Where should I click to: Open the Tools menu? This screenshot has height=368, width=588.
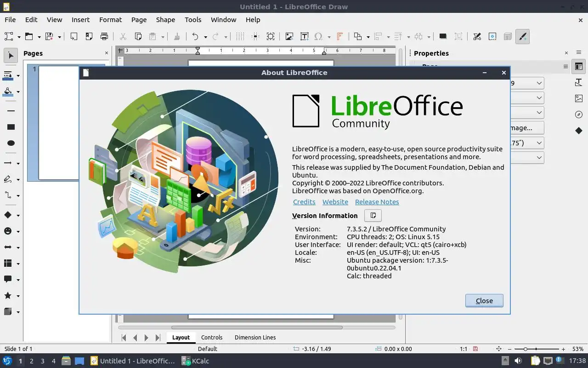pos(193,20)
